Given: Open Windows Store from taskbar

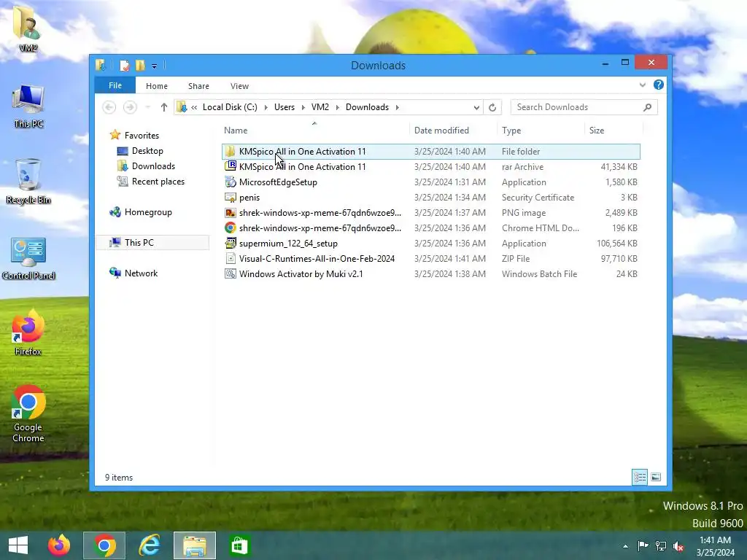Looking at the screenshot, I should click(239, 545).
